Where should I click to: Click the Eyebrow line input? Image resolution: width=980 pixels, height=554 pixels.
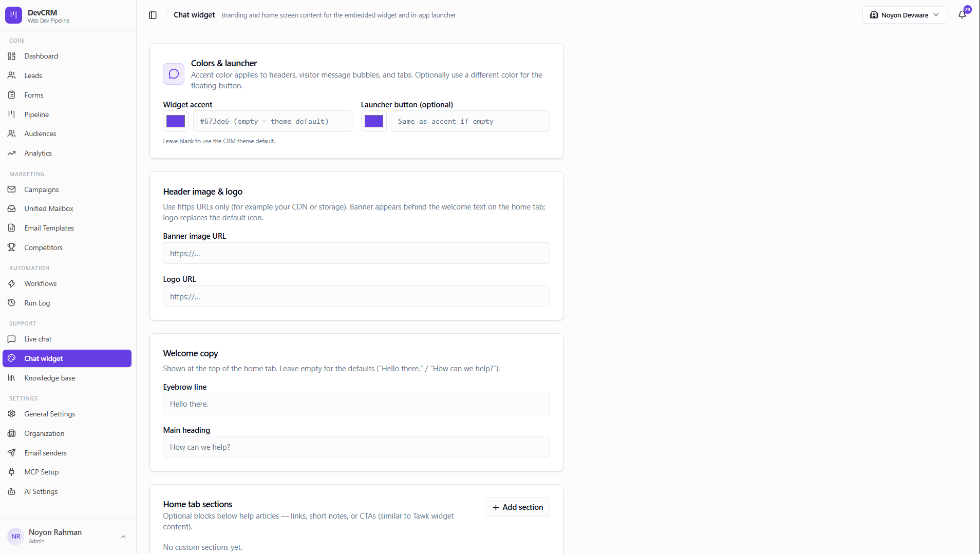(356, 404)
